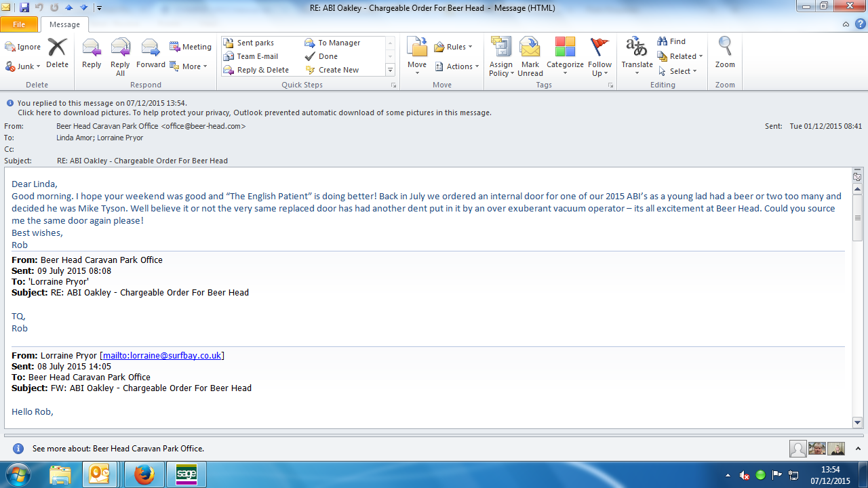Image resolution: width=868 pixels, height=488 pixels.
Task: Open the Categorize color menu
Action: click(565, 57)
